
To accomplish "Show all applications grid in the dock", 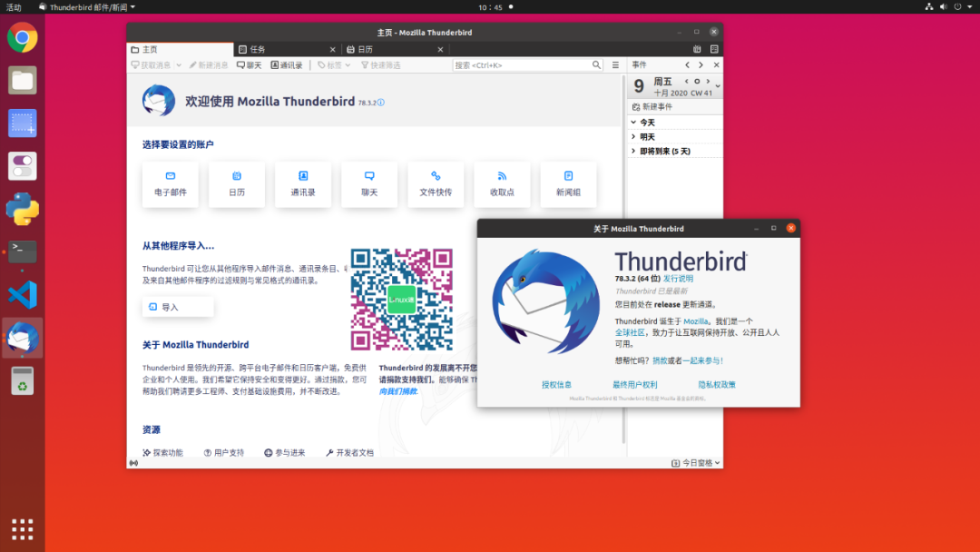I will (23, 529).
